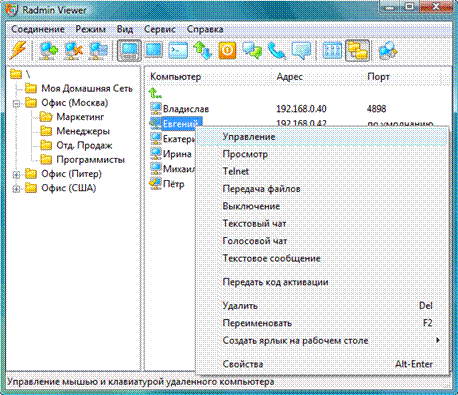Toggle the Full Control mode button
The width and height of the screenshot is (458, 395).
pos(129,51)
